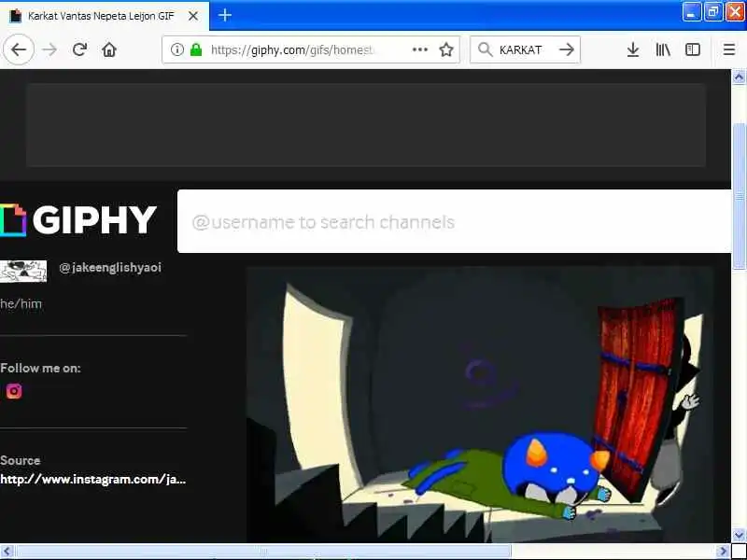Open the browser home page

[x=109, y=49]
